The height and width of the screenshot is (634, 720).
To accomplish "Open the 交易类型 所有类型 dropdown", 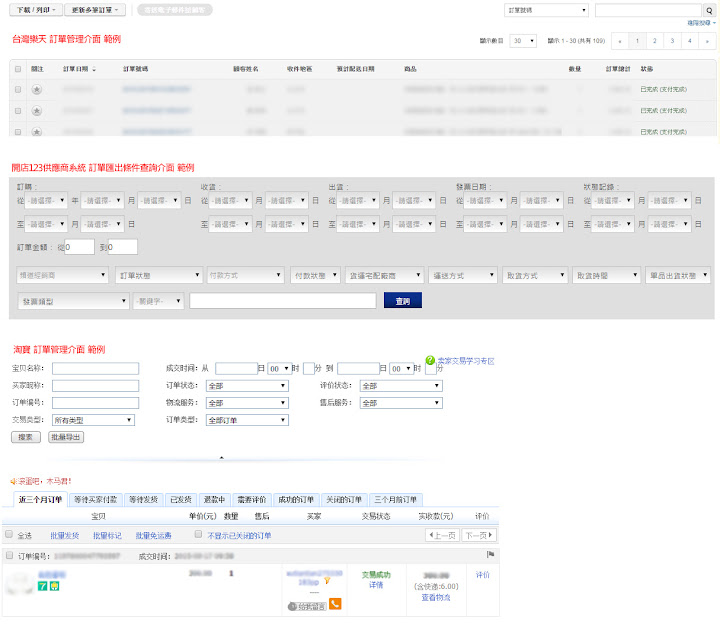I will pyautogui.click(x=95, y=420).
